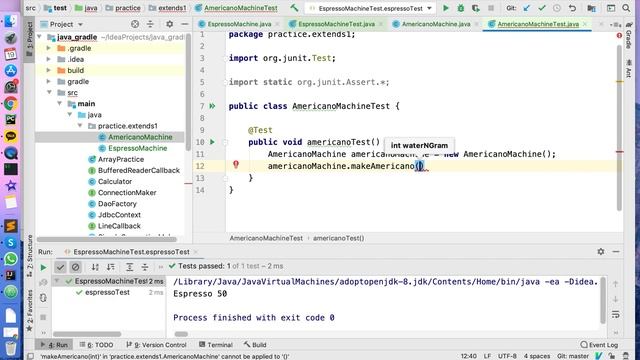This screenshot has width=640, height=360.
Task: Expand the build folder
Action: pos(49,70)
